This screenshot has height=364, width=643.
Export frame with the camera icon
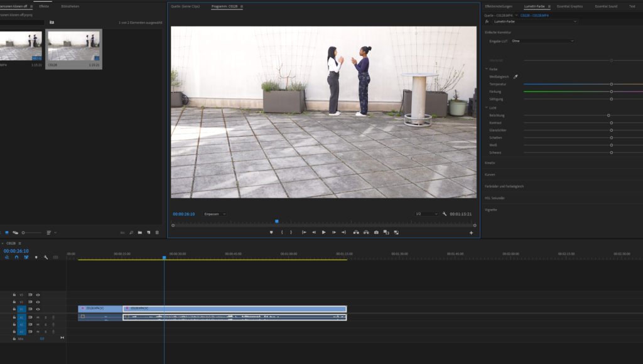pos(376,232)
